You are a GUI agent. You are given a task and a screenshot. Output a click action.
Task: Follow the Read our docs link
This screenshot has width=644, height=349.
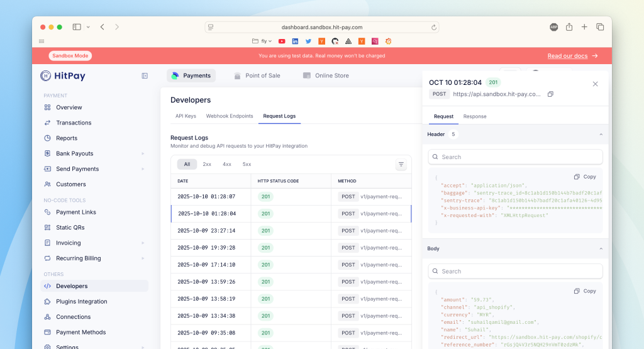tap(572, 56)
